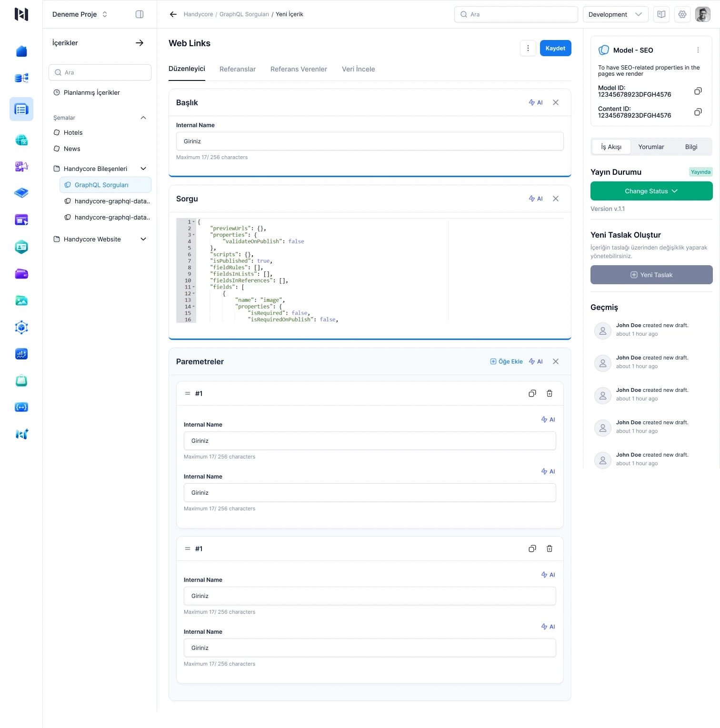Click Yeni Taslak button

(x=651, y=275)
